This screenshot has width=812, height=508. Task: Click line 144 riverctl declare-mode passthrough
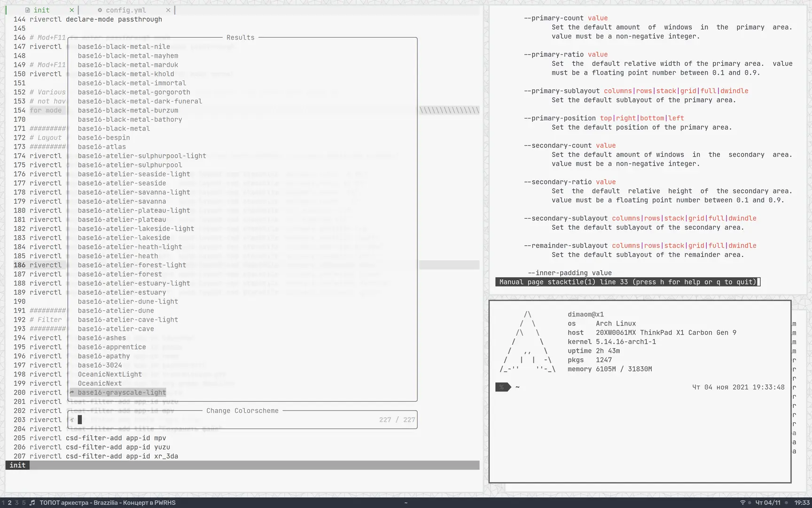(x=96, y=19)
